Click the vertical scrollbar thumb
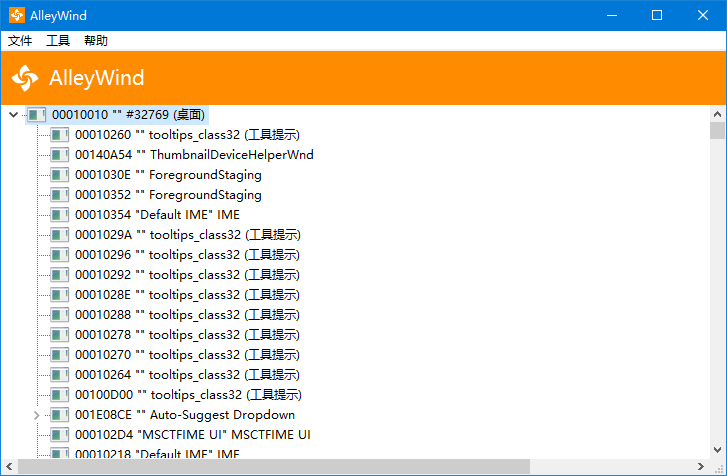 717,131
